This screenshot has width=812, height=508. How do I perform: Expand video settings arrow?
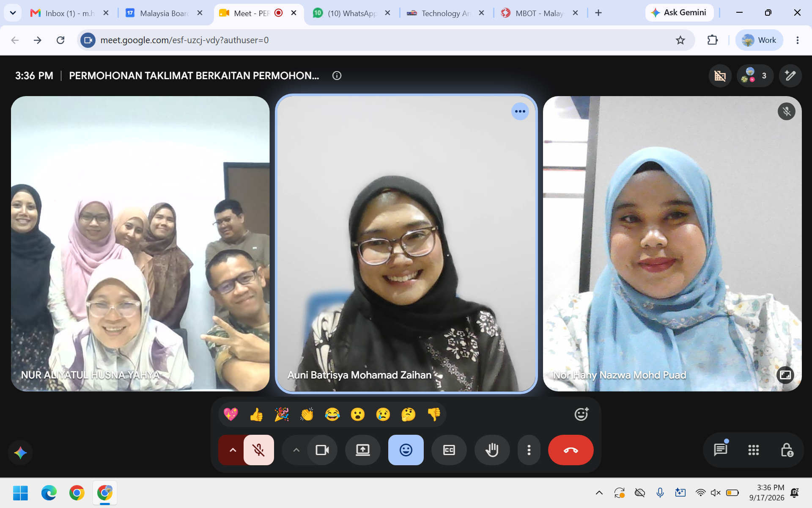pos(296,450)
